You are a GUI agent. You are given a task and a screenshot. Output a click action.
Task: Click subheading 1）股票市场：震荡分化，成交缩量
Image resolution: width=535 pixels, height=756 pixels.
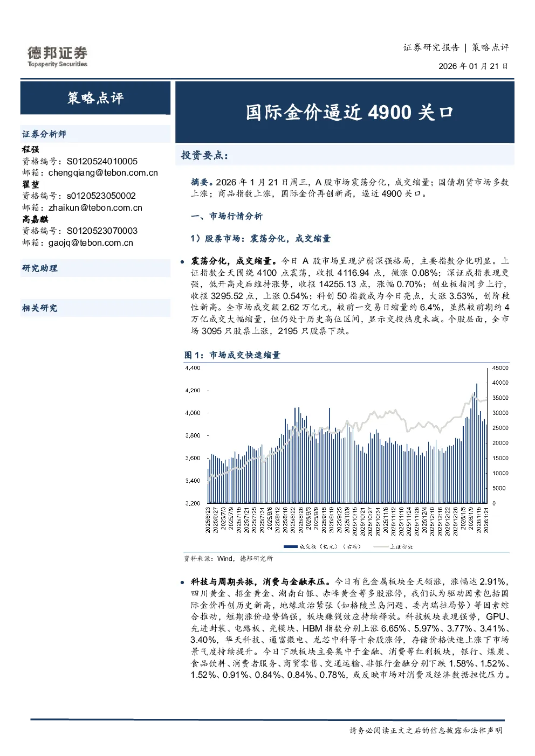[260, 239]
